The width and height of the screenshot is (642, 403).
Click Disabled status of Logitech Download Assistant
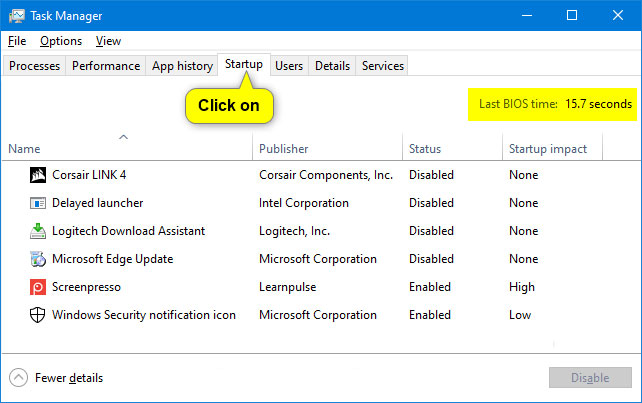[x=431, y=231]
